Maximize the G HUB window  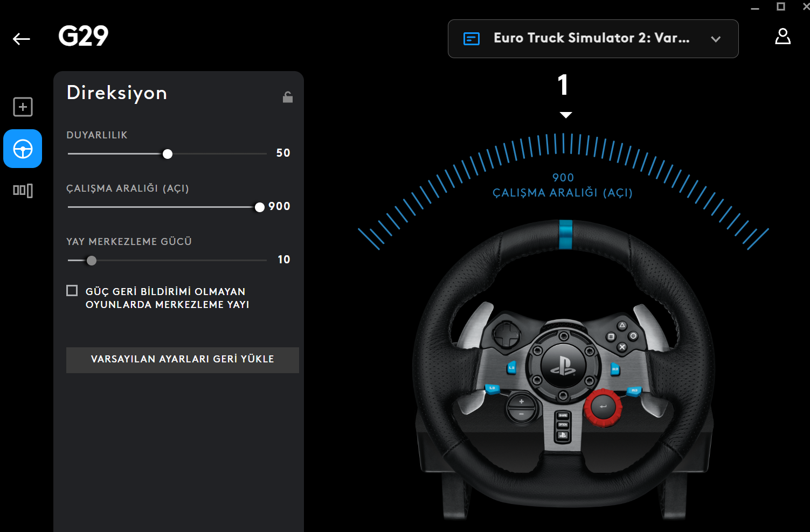[x=780, y=6]
